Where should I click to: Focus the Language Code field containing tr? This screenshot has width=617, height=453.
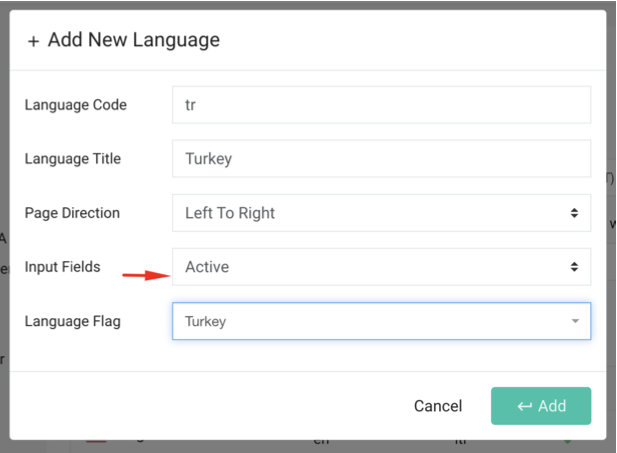(x=381, y=104)
